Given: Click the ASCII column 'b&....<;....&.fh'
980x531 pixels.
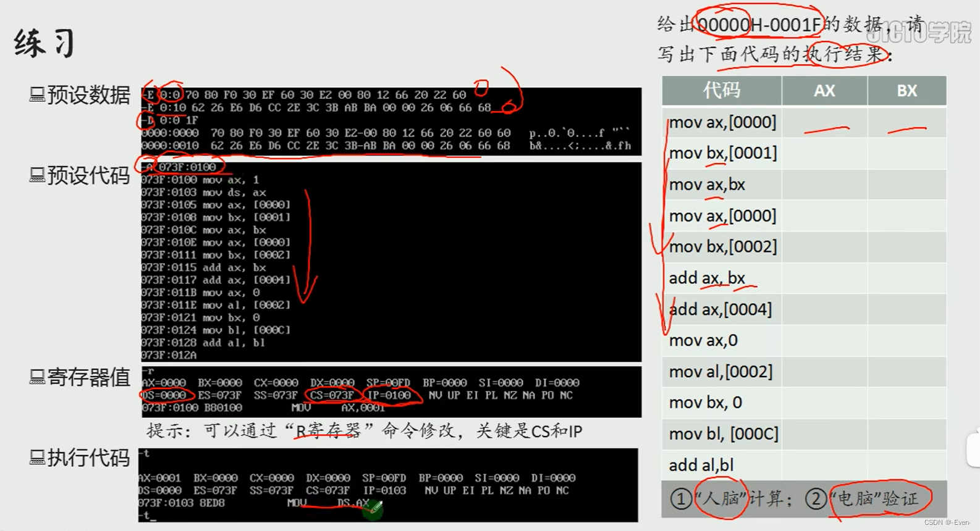Looking at the screenshot, I should tap(580, 146).
